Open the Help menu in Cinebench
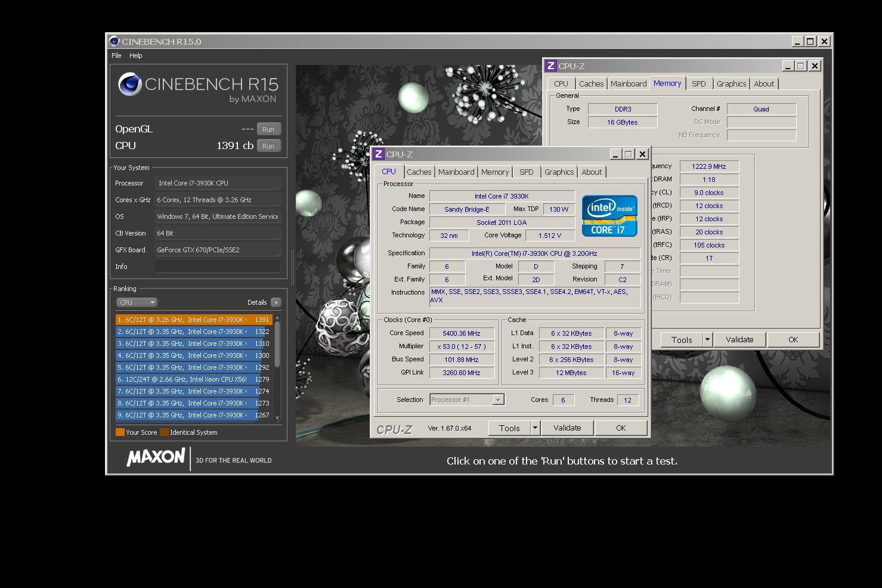This screenshot has width=882, height=588. (136, 55)
